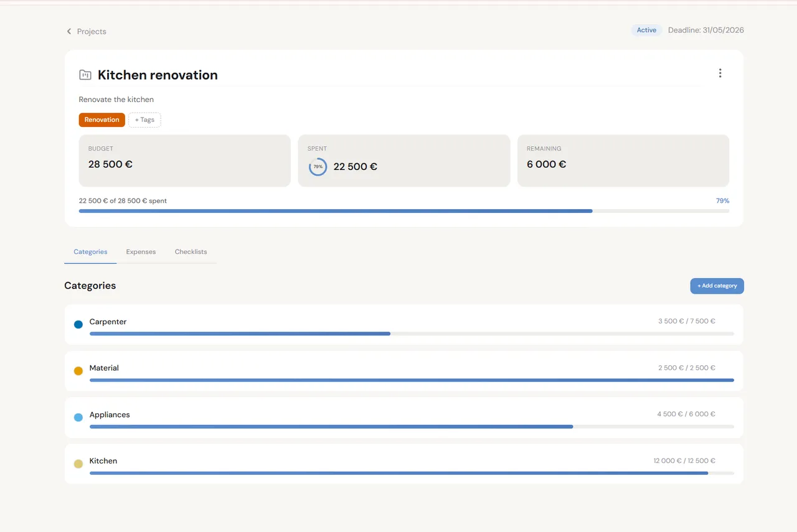
Task: Click the '12 000 € / 12 500 €' amount
Action: pos(684,461)
